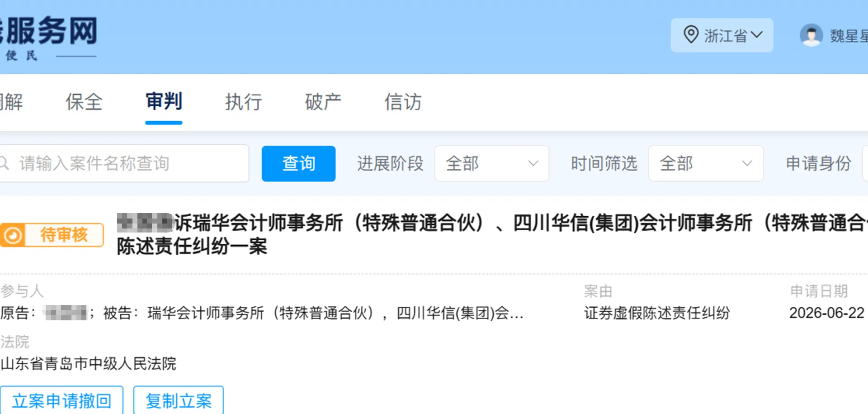Click the case cause 证券虚假陈述责任纠纷

657,313
